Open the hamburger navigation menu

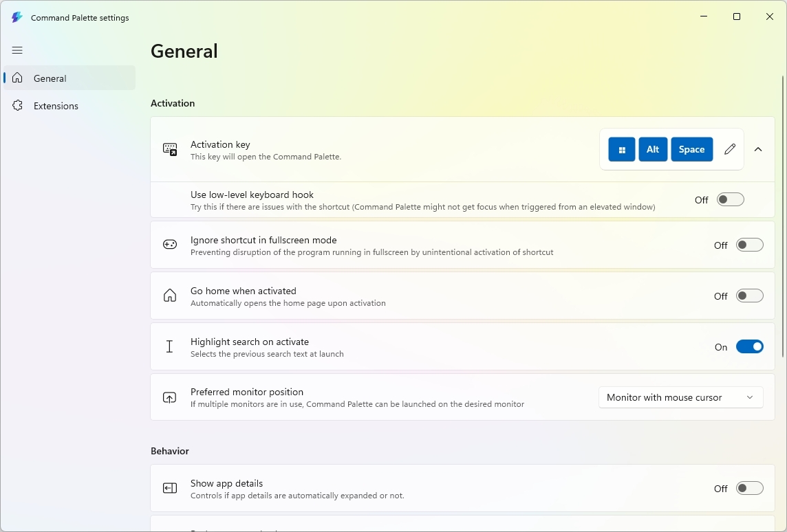[x=17, y=50]
